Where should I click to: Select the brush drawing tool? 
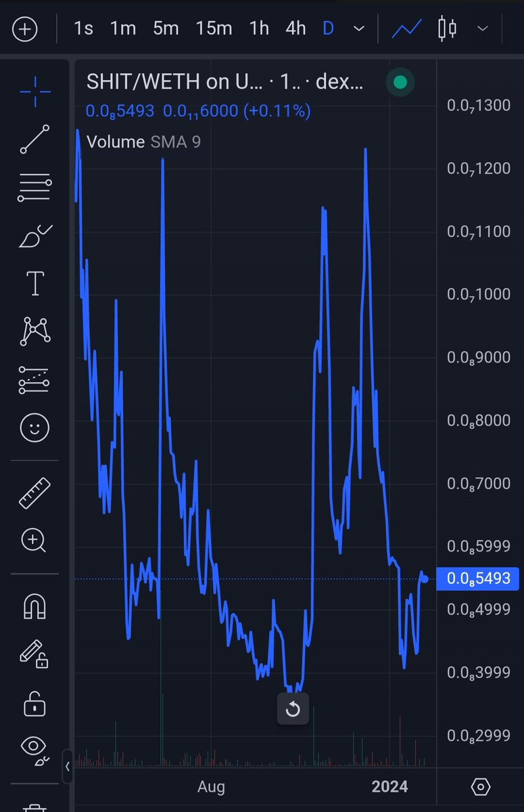coord(34,237)
